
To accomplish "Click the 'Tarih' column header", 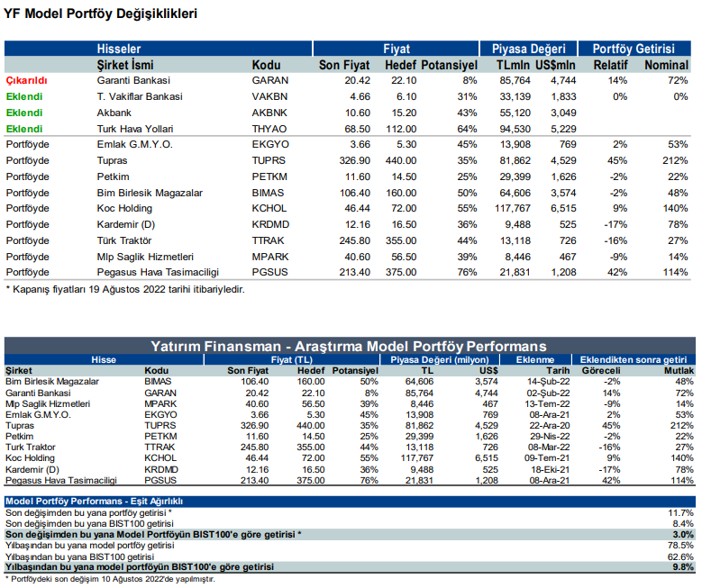I will tap(558, 370).
